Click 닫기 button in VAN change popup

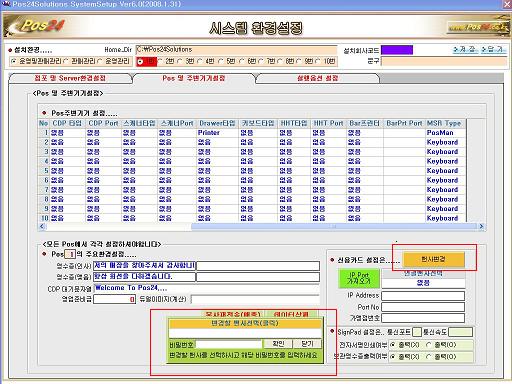pyautogui.click(x=307, y=344)
